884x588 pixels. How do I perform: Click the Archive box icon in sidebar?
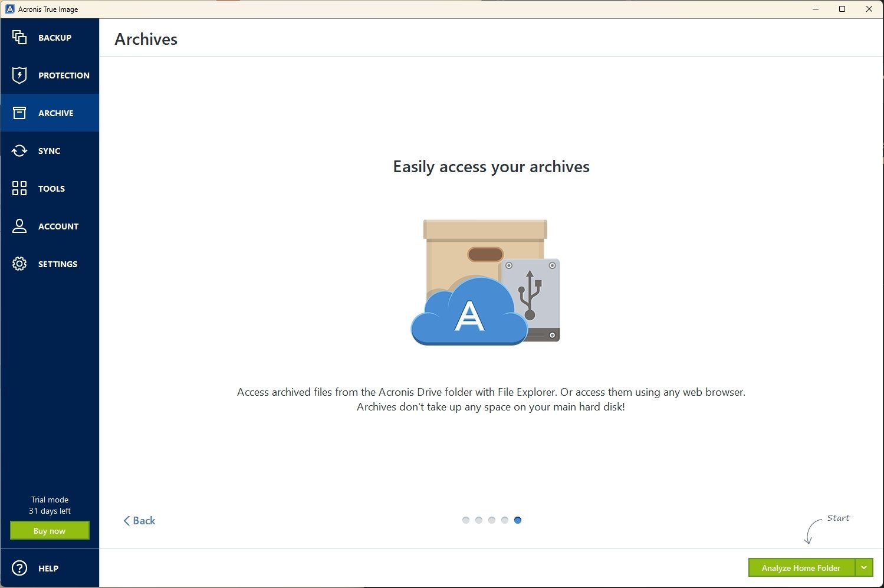[x=19, y=113]
